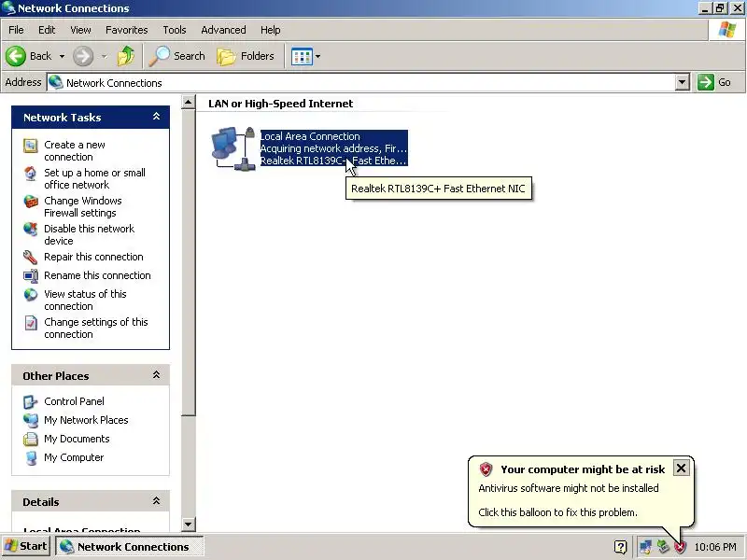Image resolution: width=747 pixels, height=560 pixels.
Task: Click Disable this network device link
Action: point(90,235)
